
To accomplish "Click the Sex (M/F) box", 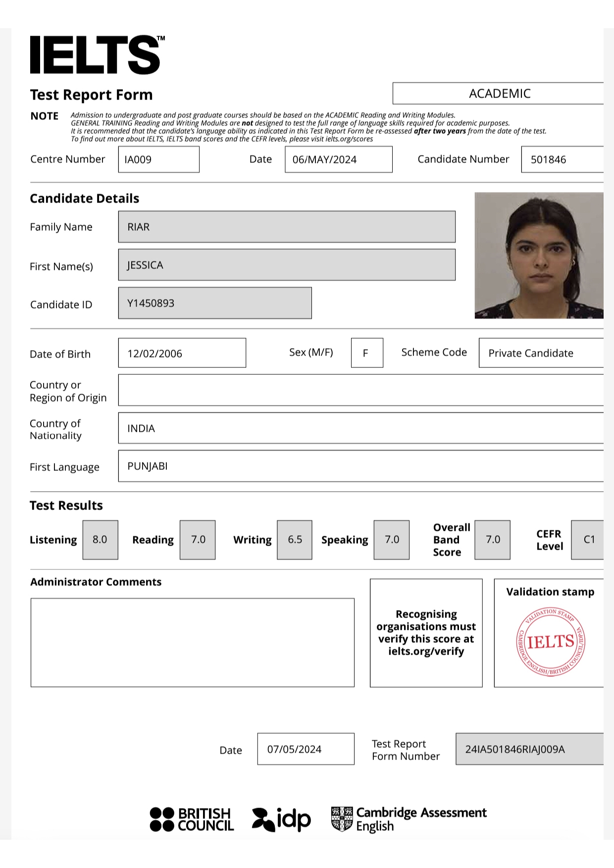I will [366, 353].
